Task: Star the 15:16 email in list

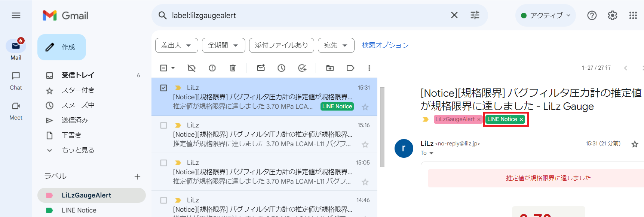Action: [365, 144]
